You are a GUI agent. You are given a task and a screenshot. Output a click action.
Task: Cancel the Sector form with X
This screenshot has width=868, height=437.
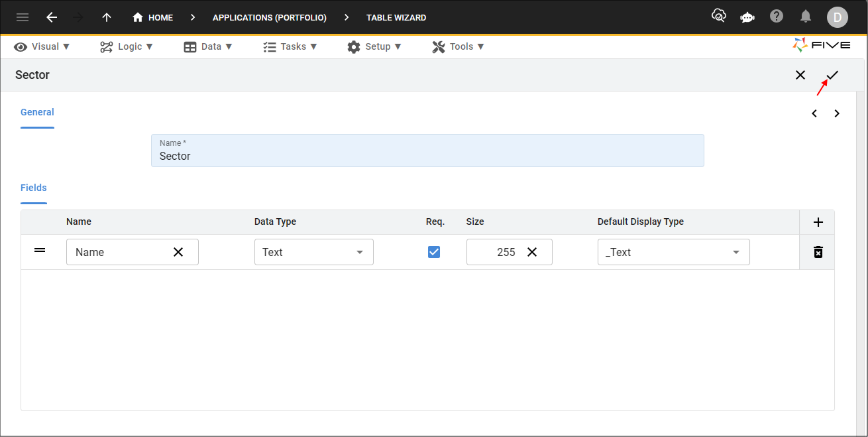coord(800,75)
